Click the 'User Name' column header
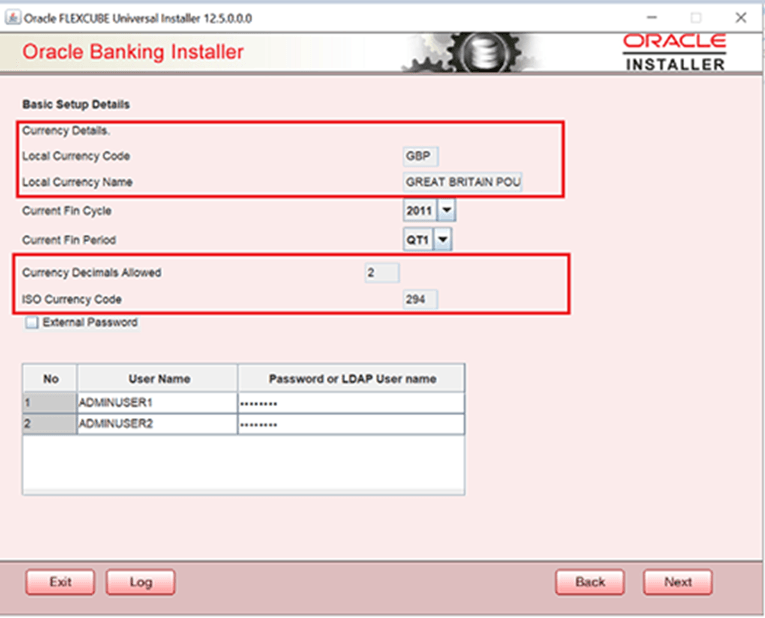Screen dimensions: 765x618 pyautogui.click(x=157, y=379)
